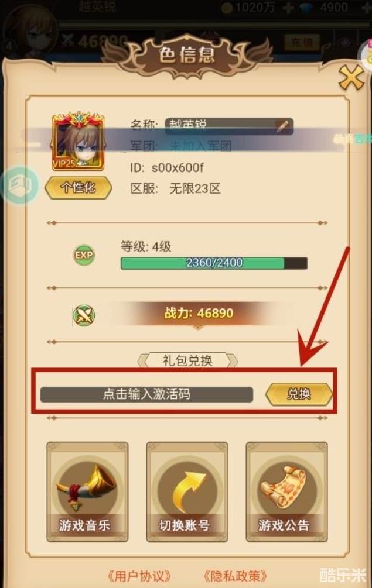Click the player name field 越英锐
Viewport: 372px width, 588px height.
click(230, 126)
